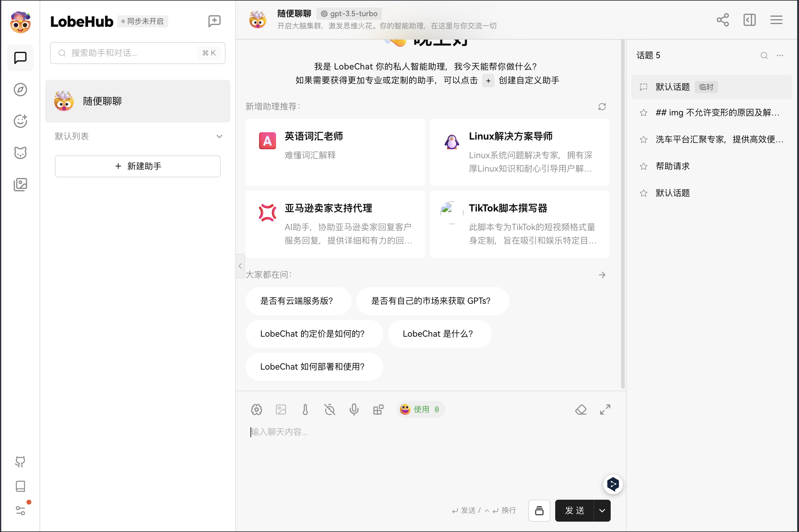799x532 pixels.
Task: Open the documentation book icon
Action: point(20,486)
